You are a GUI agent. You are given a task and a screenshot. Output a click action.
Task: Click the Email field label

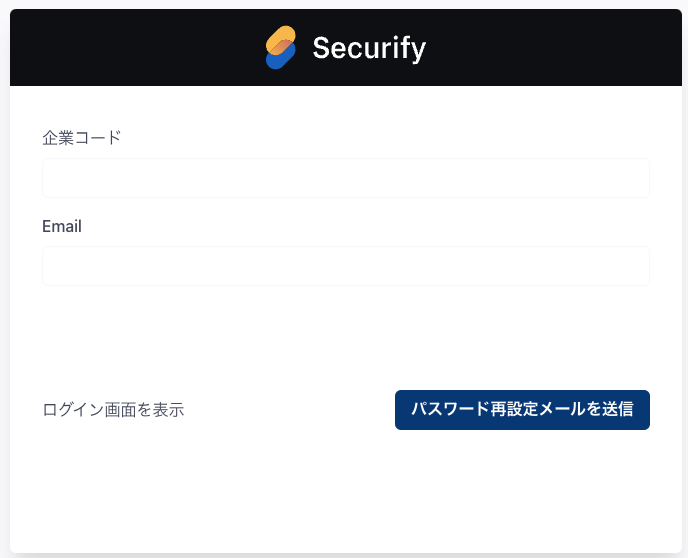pos(62,226)
